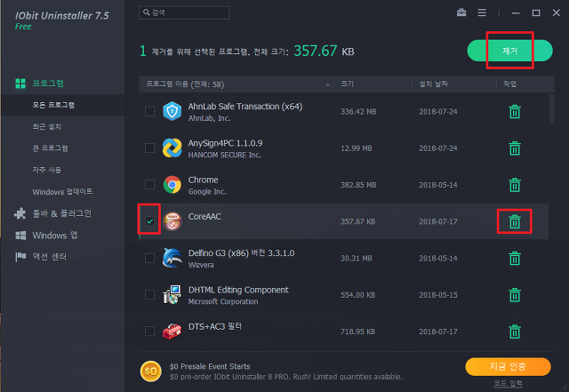Open Windows 앱 section
The image size is (569, 392).
pos(55,236)
